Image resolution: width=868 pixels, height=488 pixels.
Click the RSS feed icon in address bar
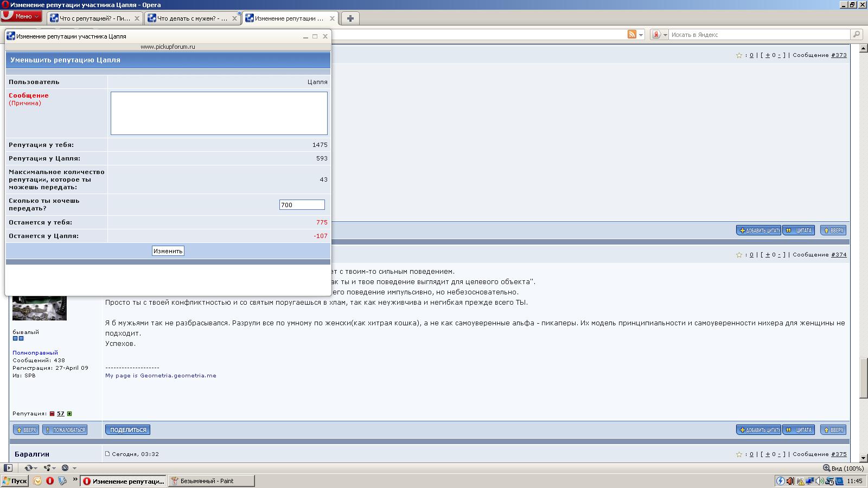631,35
